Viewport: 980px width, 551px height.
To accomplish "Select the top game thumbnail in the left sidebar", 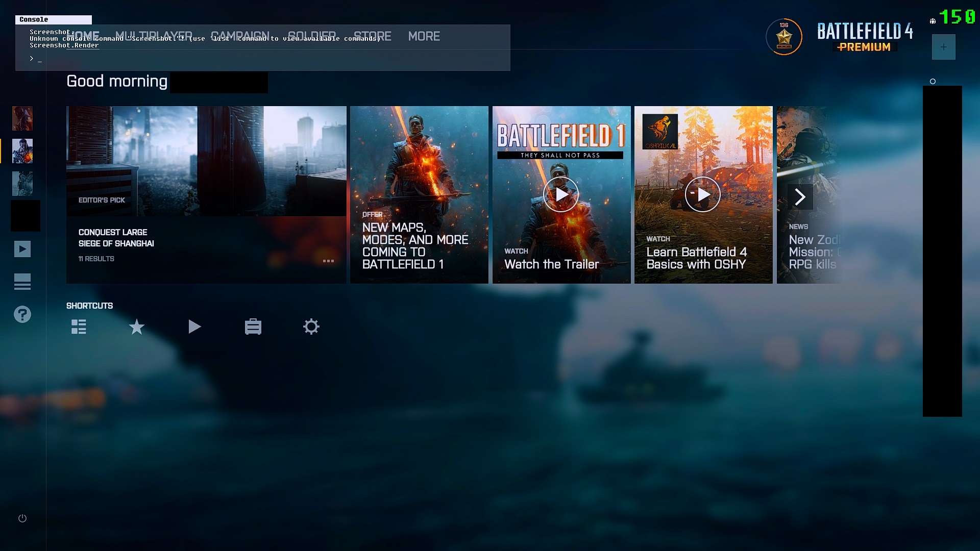I will (22, 118).
